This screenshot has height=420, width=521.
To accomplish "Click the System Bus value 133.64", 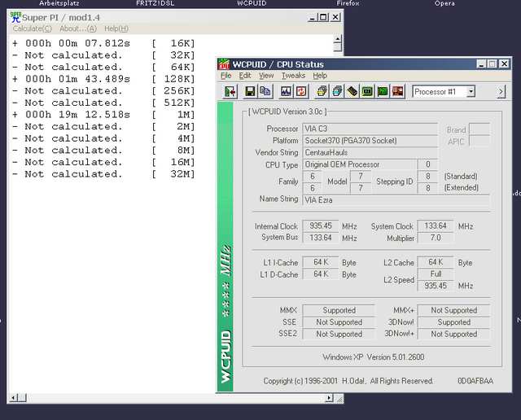I will (321, 238).
